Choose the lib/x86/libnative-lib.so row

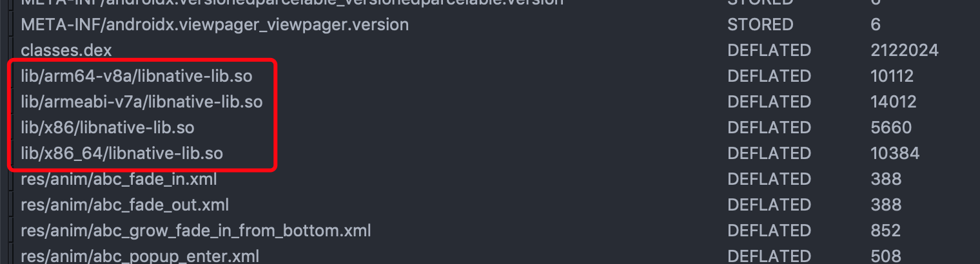[x=108, y=127]
